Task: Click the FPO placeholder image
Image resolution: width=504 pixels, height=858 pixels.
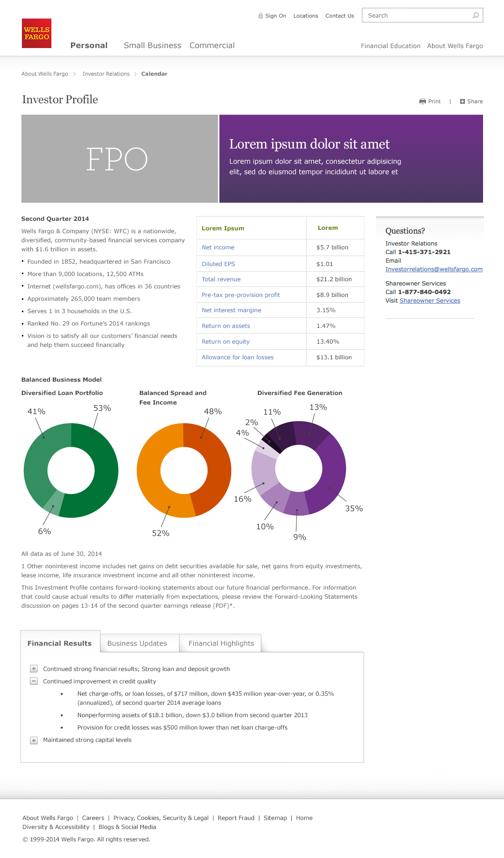Action: 119,158
